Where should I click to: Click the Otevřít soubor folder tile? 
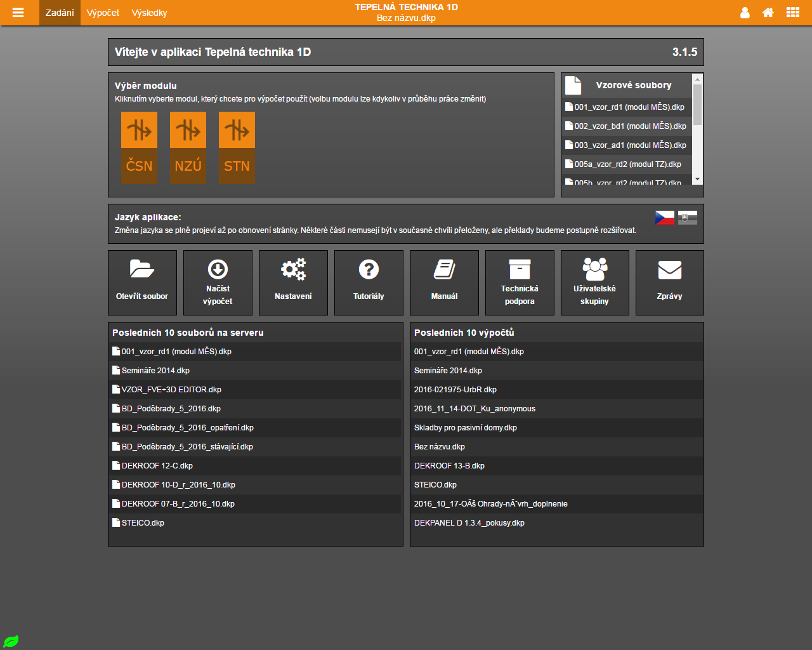pos(142,282)
